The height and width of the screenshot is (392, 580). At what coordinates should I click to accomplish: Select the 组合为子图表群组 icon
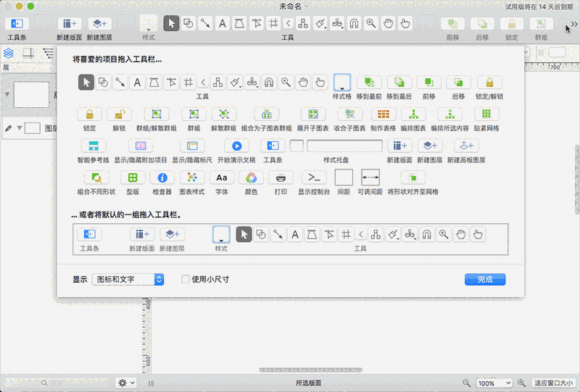click(266, 114)
